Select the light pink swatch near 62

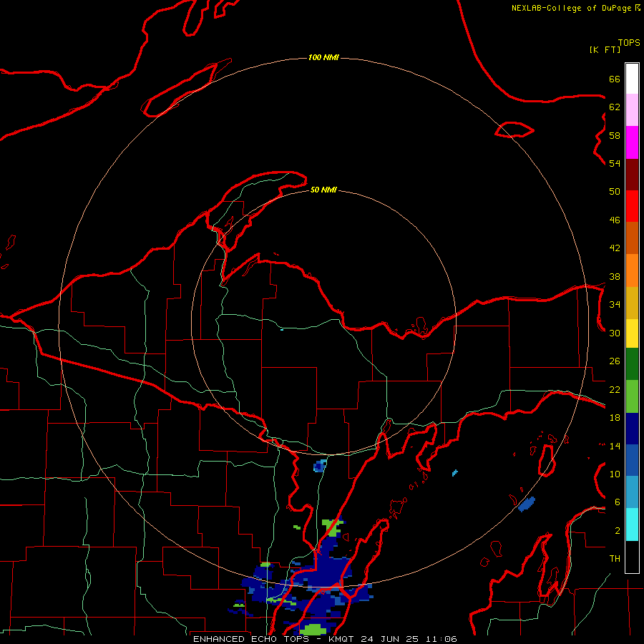click(x=632, y=109)
